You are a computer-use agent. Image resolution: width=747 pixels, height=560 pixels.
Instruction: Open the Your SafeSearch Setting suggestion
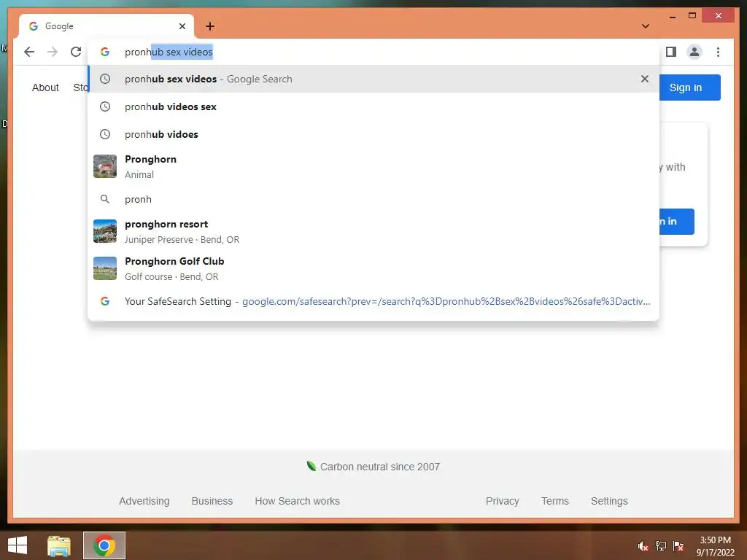(373, 301)
